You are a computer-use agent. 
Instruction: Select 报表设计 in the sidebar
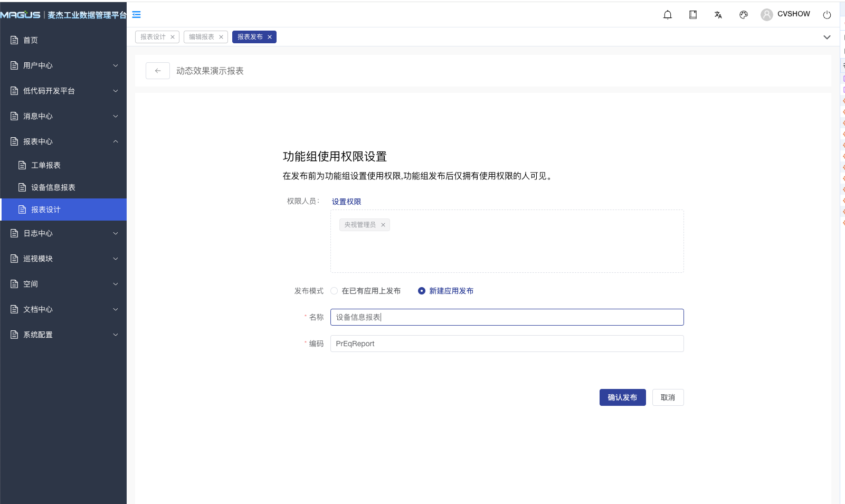(63, 210)
